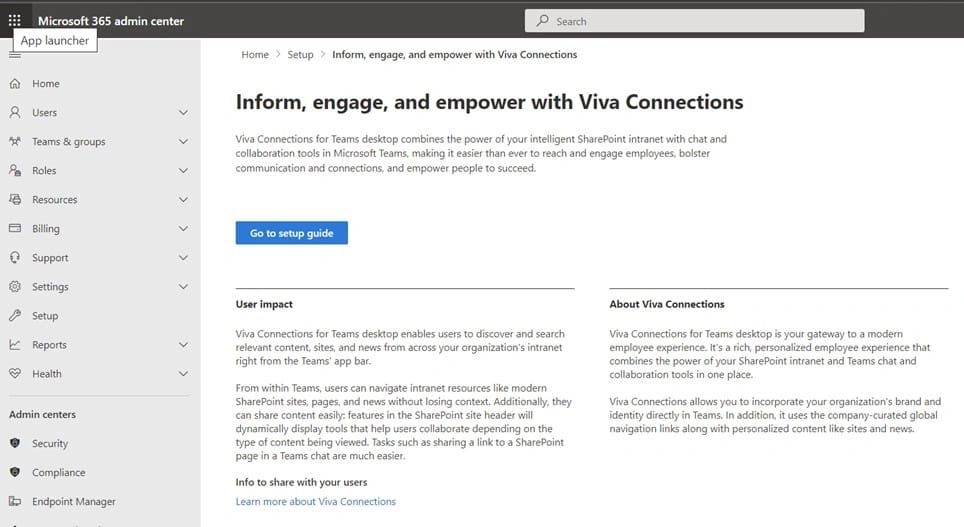Open Learn more about Viva Connections link
The width and height of the screenshot is (964, 527).
click(316, 501)
